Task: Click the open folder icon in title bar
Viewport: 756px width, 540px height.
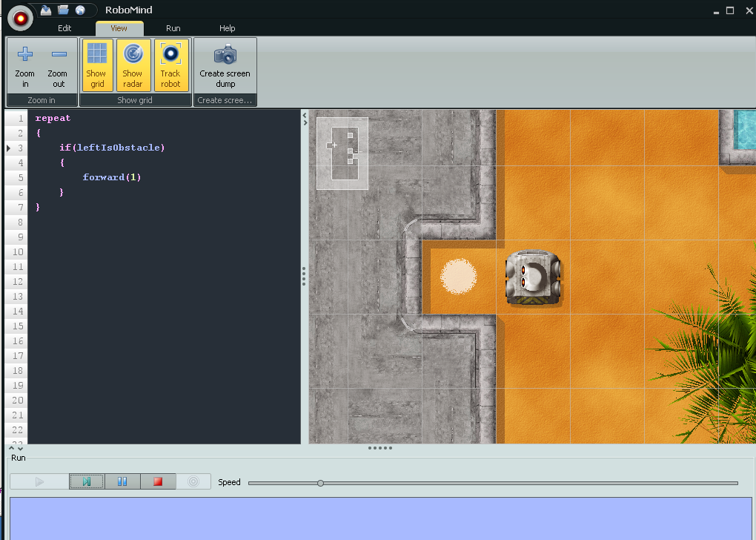Action: click(x=63, y=10)
